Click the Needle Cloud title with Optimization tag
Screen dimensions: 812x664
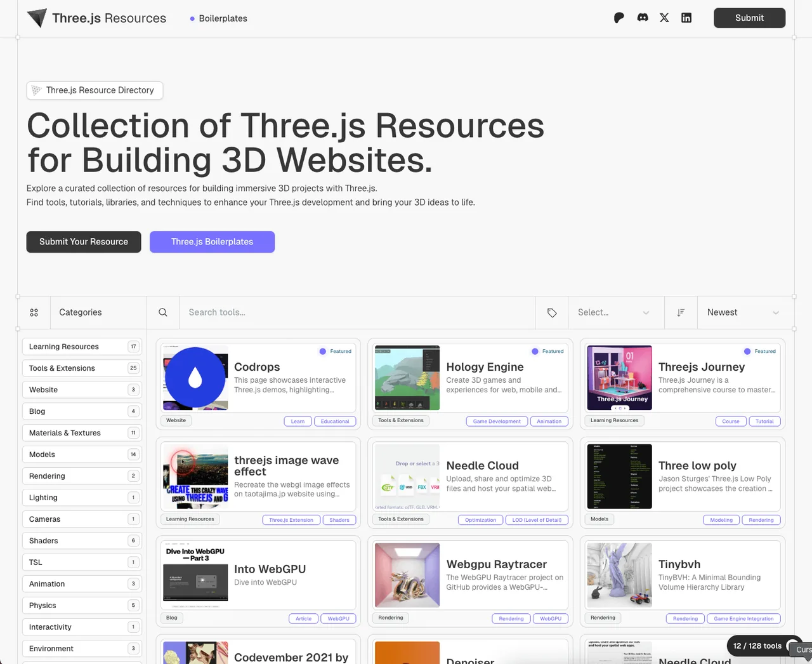pos(482,466)
